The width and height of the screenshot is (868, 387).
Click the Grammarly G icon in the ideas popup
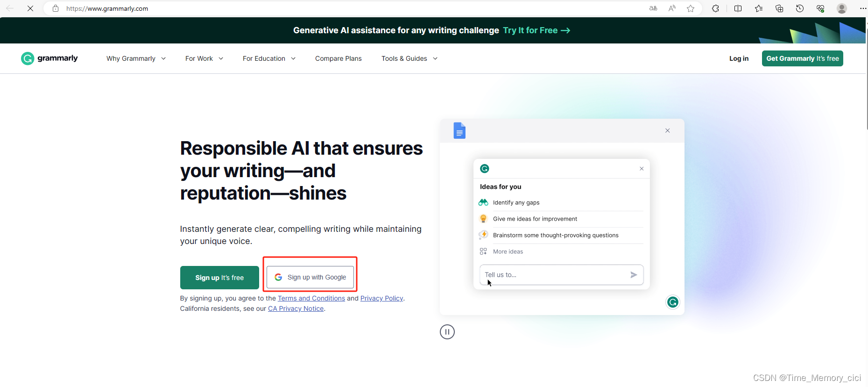click(x=485, y=168)
